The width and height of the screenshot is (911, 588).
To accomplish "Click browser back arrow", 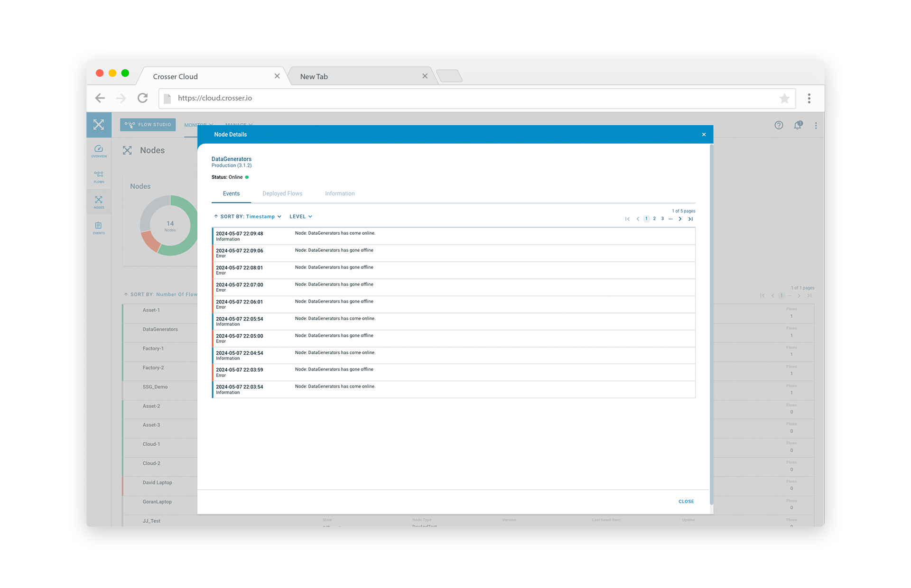I will [x=100, y=98].
